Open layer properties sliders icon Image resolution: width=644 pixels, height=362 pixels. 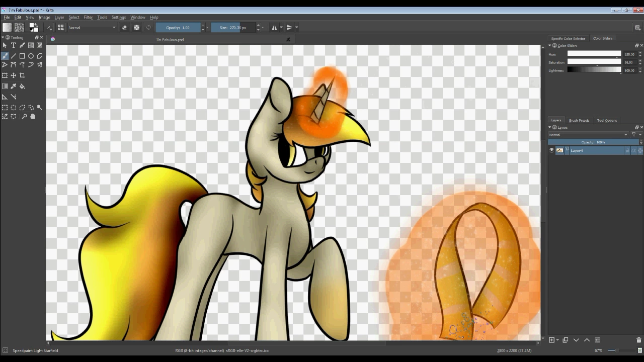(x=598, y=340)
